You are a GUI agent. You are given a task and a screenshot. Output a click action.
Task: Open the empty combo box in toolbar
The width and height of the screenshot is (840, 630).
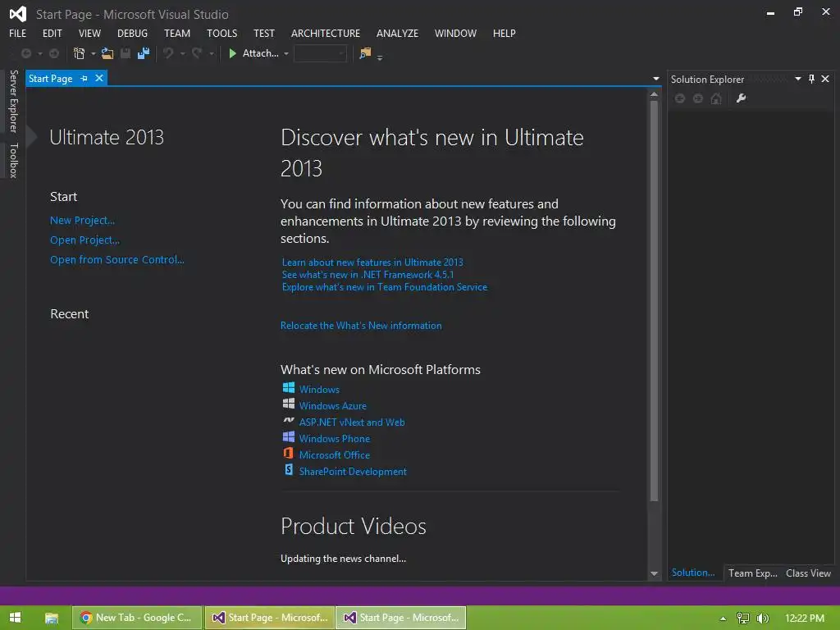point(321,53)
